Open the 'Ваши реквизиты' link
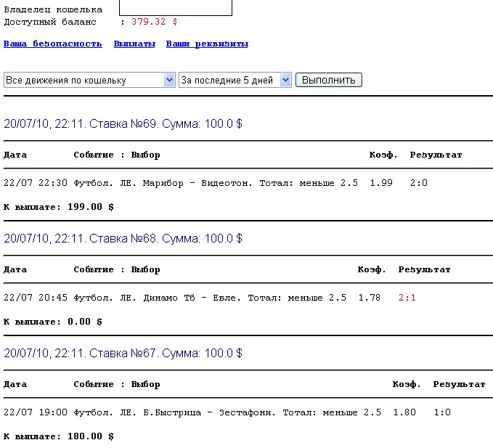The image size is (493, 448). [207, 44]
